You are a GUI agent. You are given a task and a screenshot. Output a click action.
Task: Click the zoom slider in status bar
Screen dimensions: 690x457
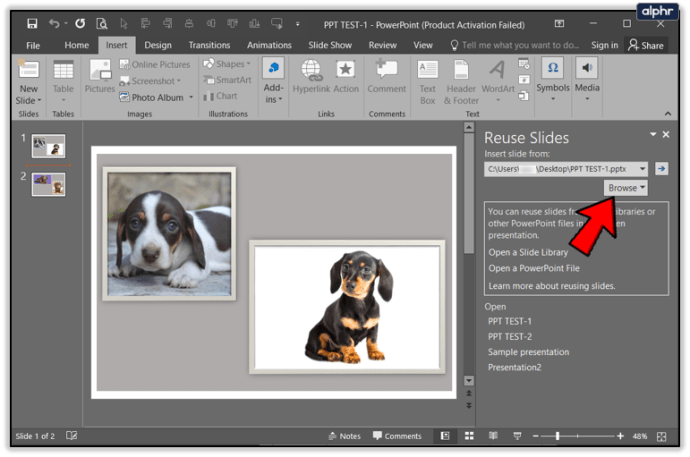click(557, 436)
